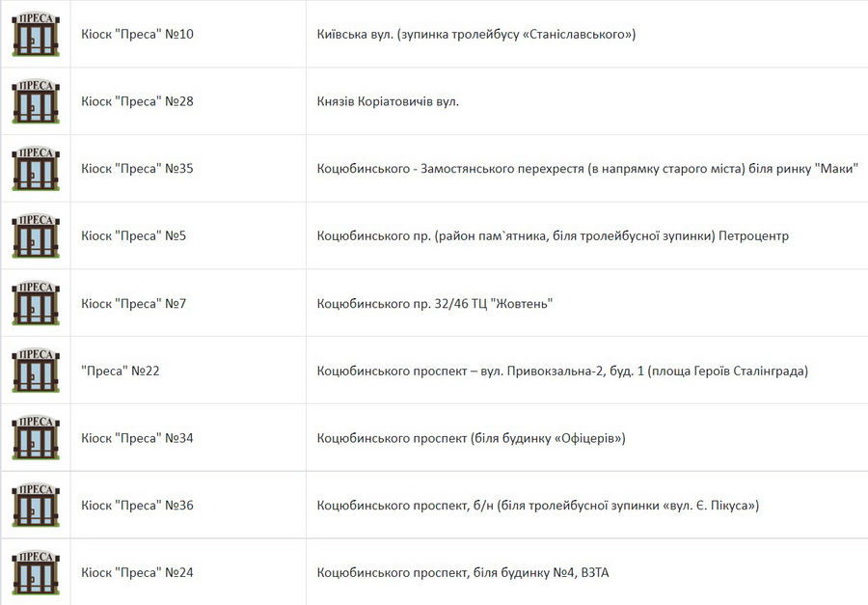Select the Князів Коріатовичів вул. address
This screenshot has width=868, height=605.
(388, 101)
